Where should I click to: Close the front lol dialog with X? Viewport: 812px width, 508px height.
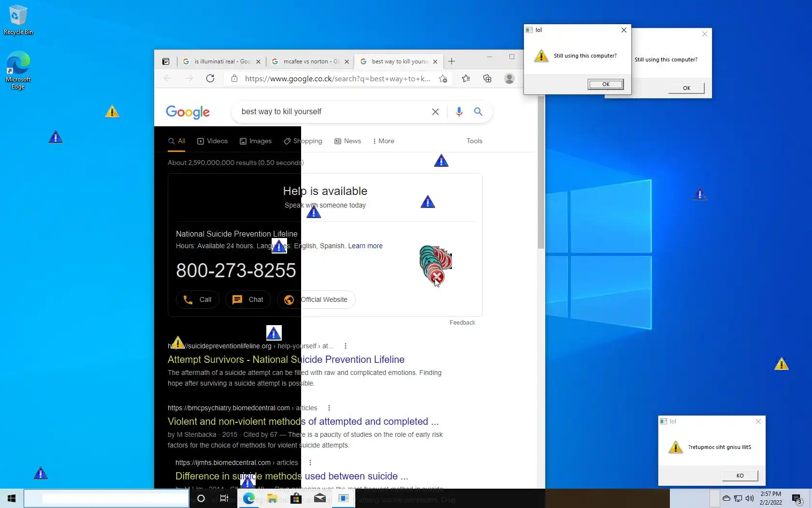coord(624,30)
